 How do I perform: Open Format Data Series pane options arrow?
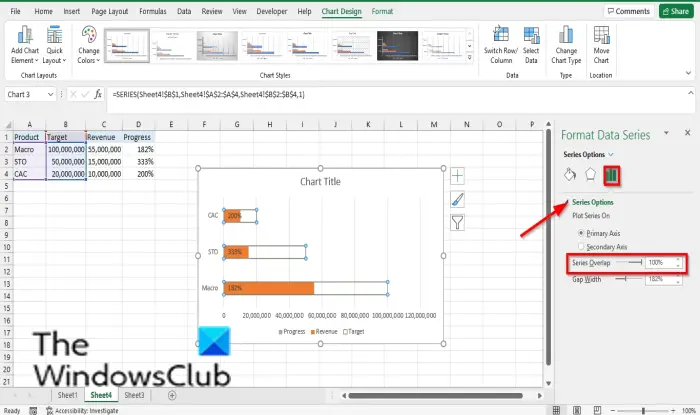666,133
